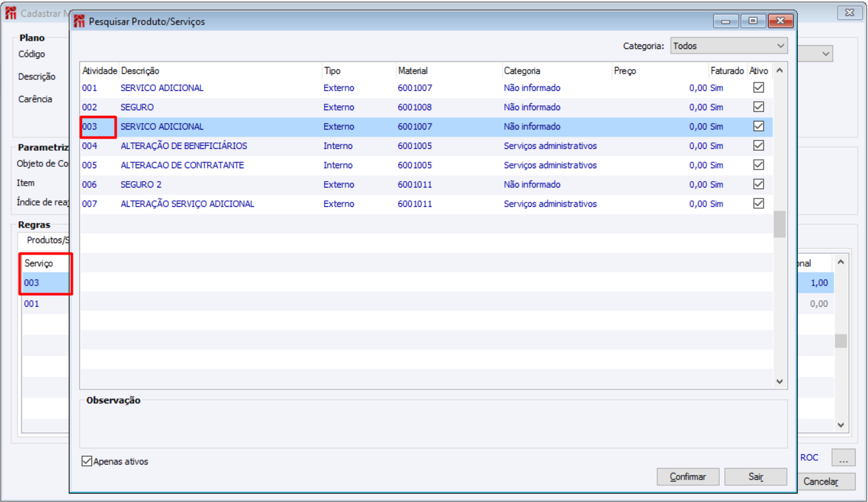
Task: Click material 6001008 in the SEGURO row
Action: tap(415, 107)
